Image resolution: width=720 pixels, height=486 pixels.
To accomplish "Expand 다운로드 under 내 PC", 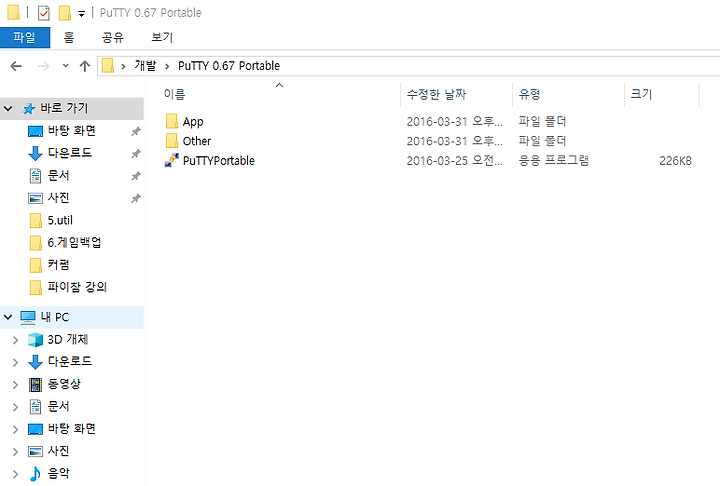I will tap(15, 362).
